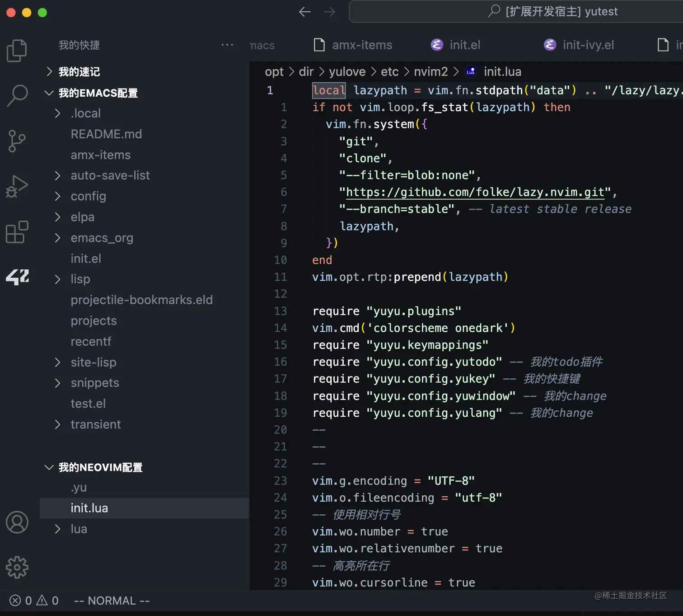Open the .yu file under NEOVIM
The width and height of the screenshot is (683, 616).
point(79,488)
